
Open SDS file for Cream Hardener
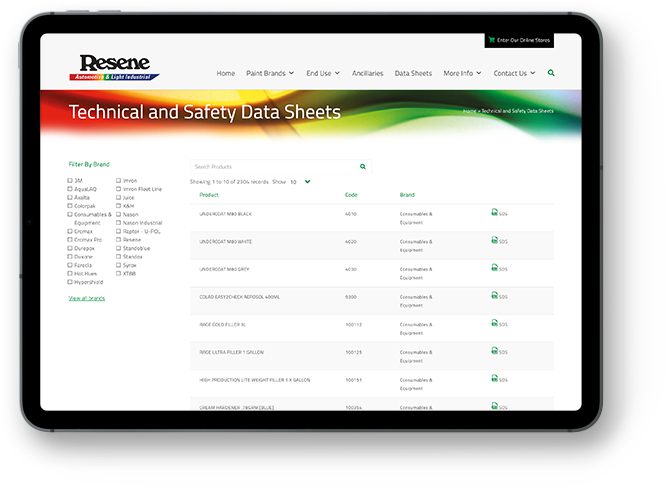coord(499,406)
